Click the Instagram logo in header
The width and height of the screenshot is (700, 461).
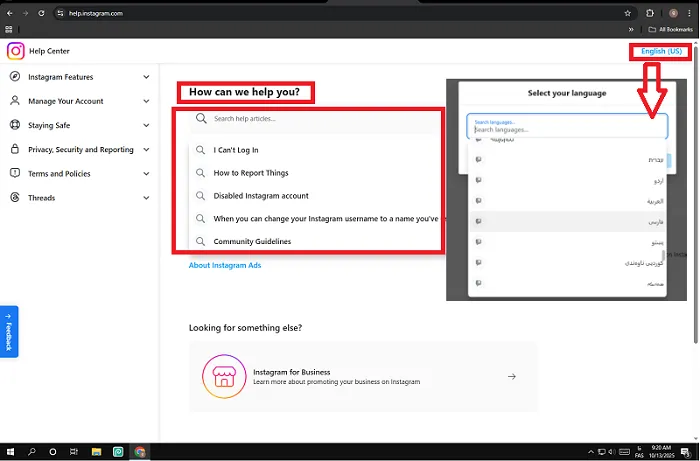pyautogui.click(x=16, y=51)
